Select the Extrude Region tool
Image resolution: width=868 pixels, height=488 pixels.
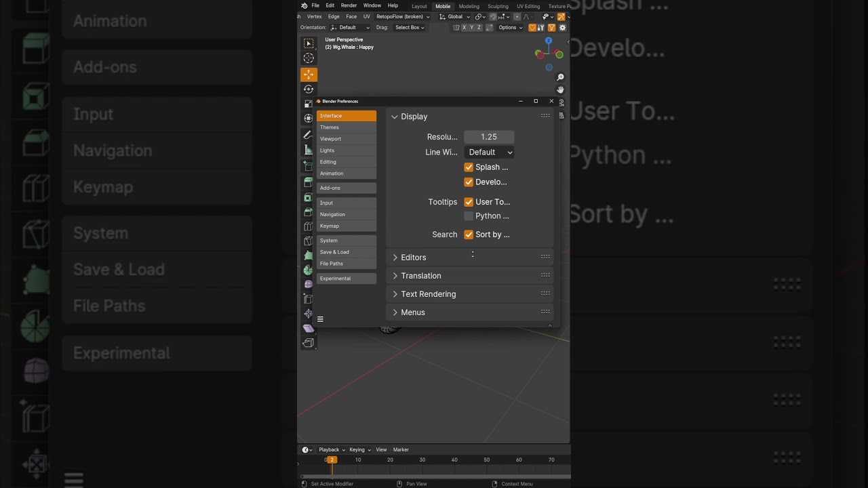(307, 182)
